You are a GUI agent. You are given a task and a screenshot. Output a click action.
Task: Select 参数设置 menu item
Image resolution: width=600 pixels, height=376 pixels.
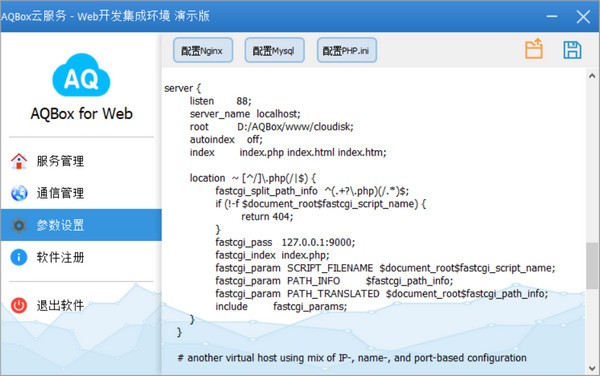tap(81, 225)
